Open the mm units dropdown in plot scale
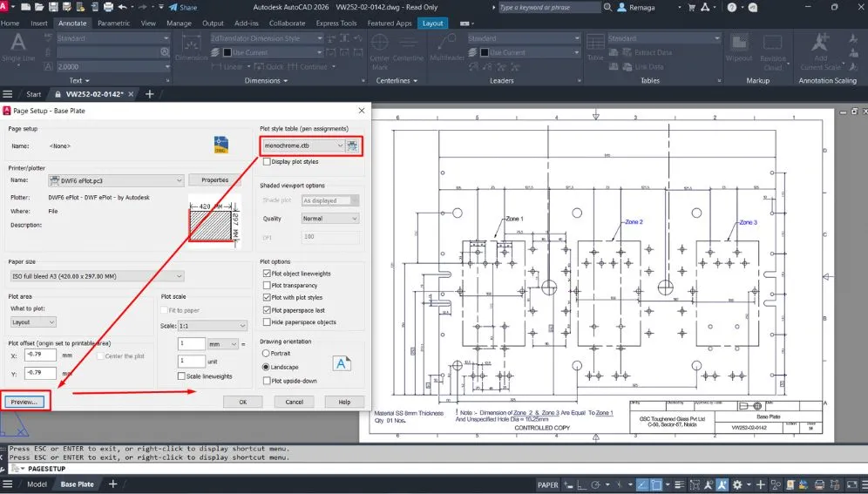This screenshot has width=868, height=494. click(223, 344)
